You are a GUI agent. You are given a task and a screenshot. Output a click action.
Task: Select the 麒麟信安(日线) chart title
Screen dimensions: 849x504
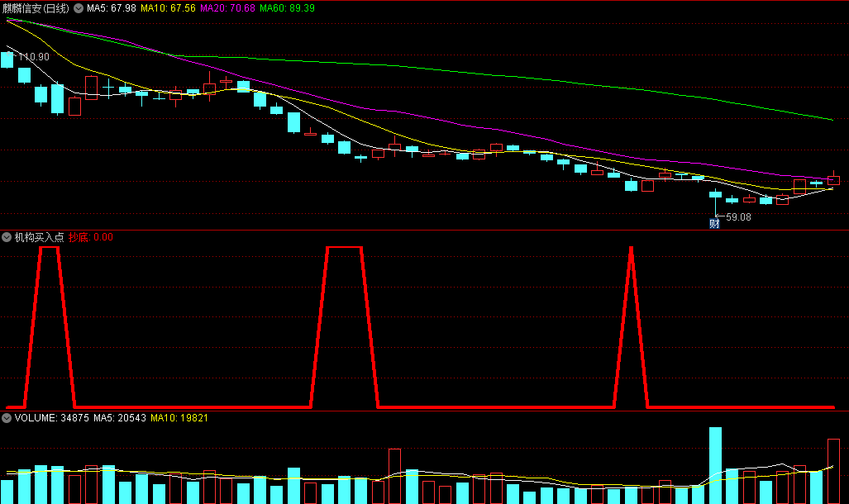point(36,8)
